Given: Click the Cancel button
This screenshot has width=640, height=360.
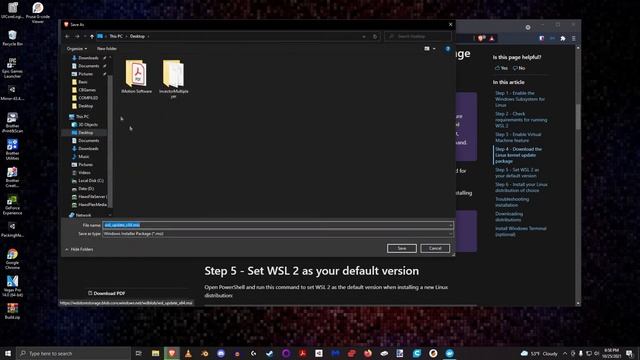Looking at the screenshot, I should click(x=435, y=248).
